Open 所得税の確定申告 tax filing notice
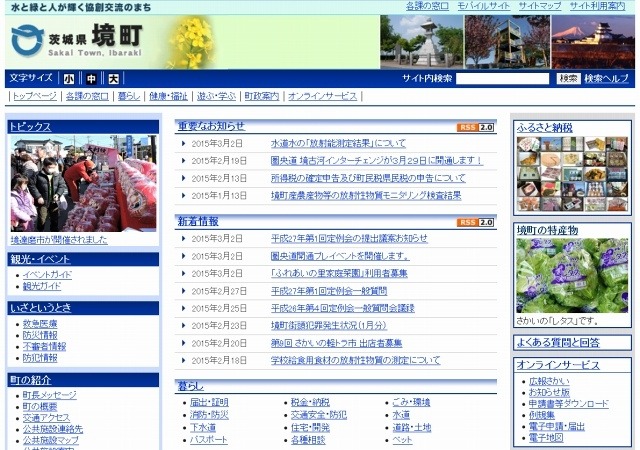Image resolution: width=640 pixels, height=450 pixels. tap(368, 178)
